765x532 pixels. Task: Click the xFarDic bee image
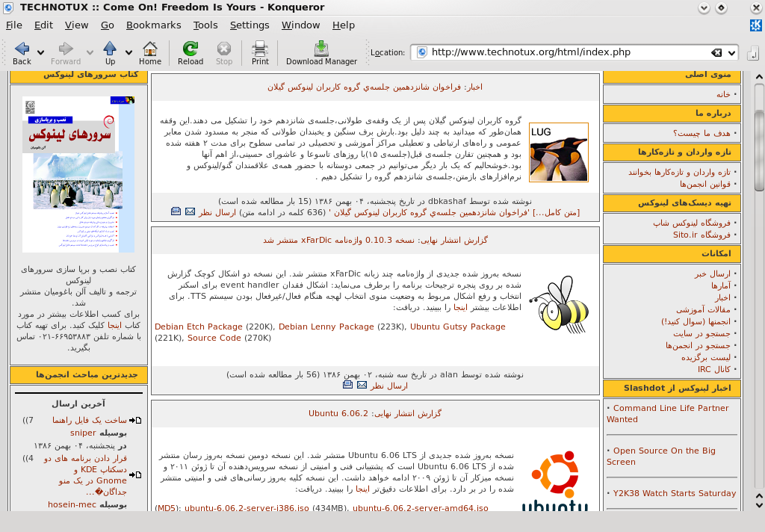pyautogui.click(x=558, y=304)
